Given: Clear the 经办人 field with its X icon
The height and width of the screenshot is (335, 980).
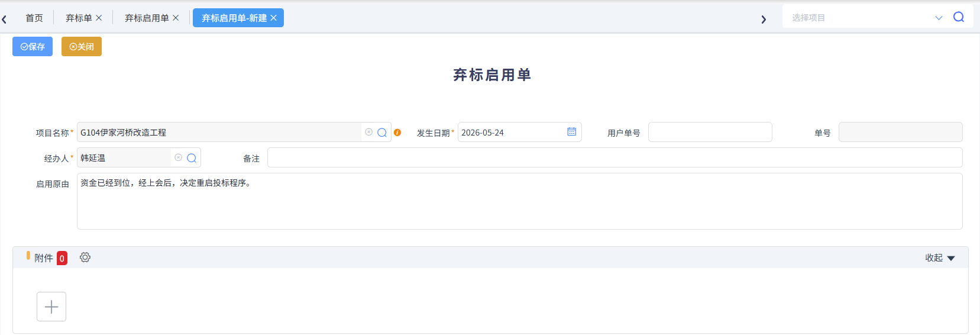Looking at the screenshot, I should tap(178, 157).
